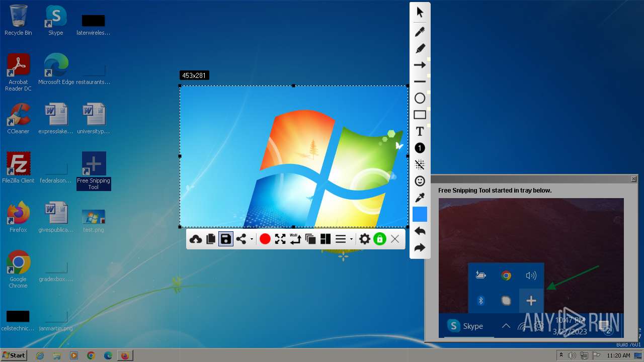Open the CCleaner desktop shortcut

pyautogui.click(x=18, y=119)
